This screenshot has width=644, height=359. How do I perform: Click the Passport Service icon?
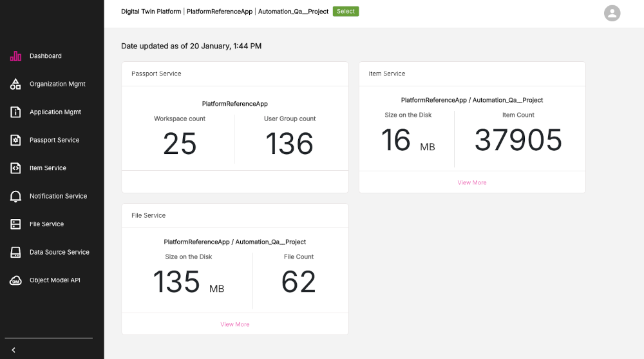pos(16,141)
